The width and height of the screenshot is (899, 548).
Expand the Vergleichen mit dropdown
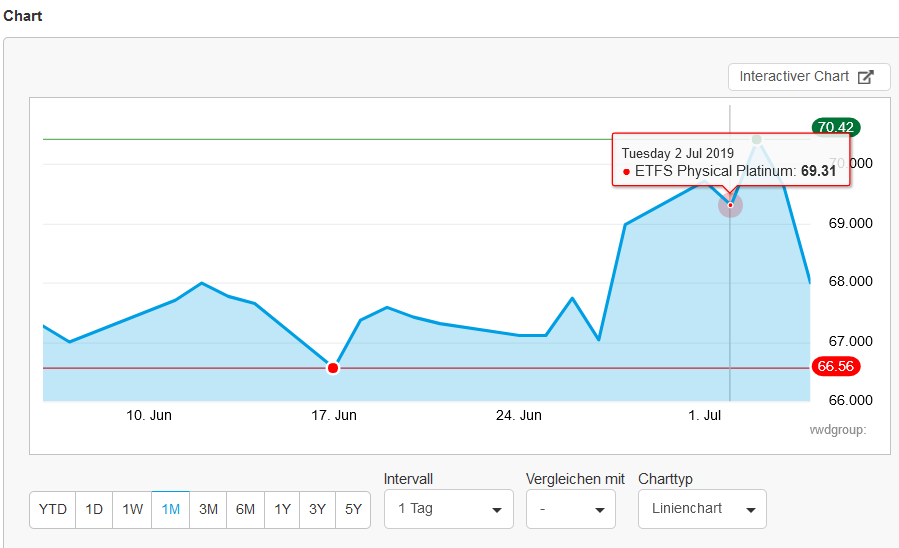click(570, 509)
